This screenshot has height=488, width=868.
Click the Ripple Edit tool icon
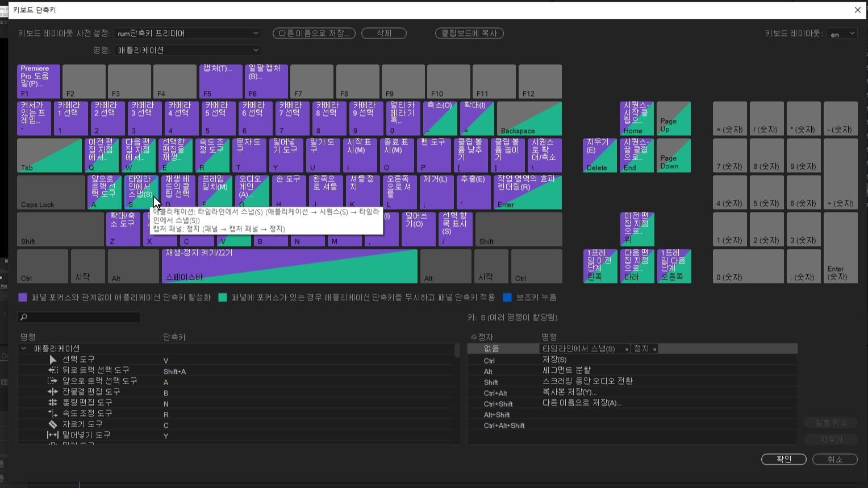tap(53, 392)
